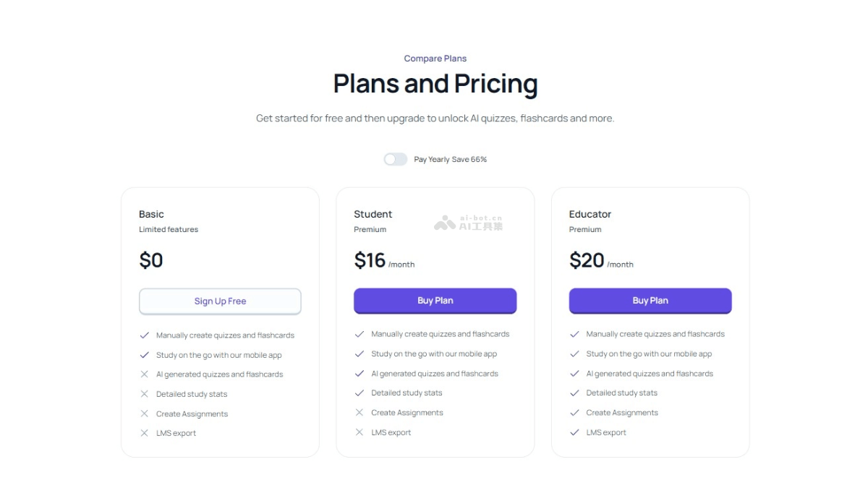Click Basic plan's mobile app checkmark icon
Screen dimensions: 868x488
coord(144,355)
